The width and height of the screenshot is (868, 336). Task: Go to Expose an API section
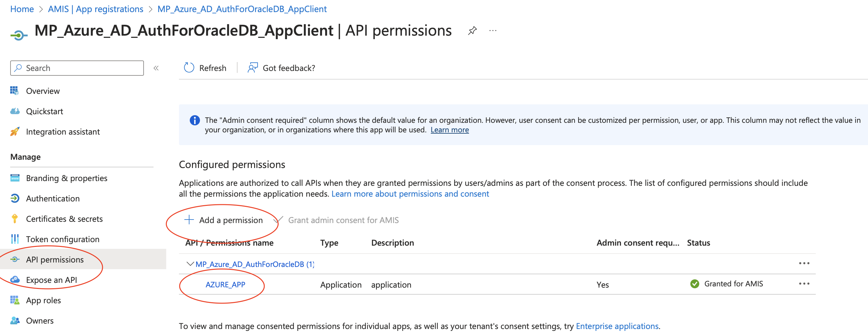tap(52, 280)
